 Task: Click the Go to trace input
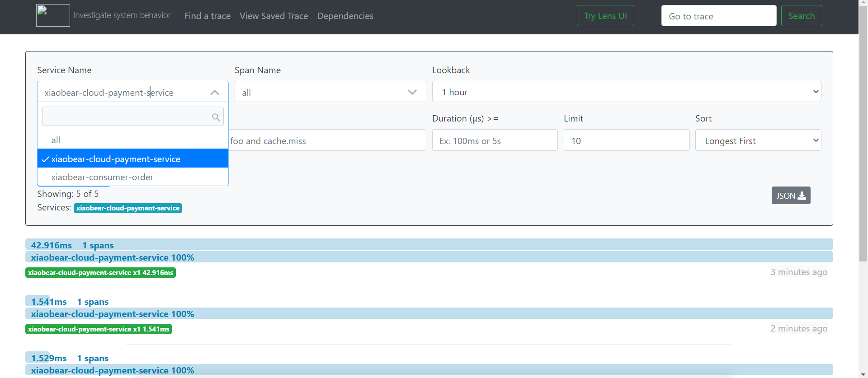point(719,16)
